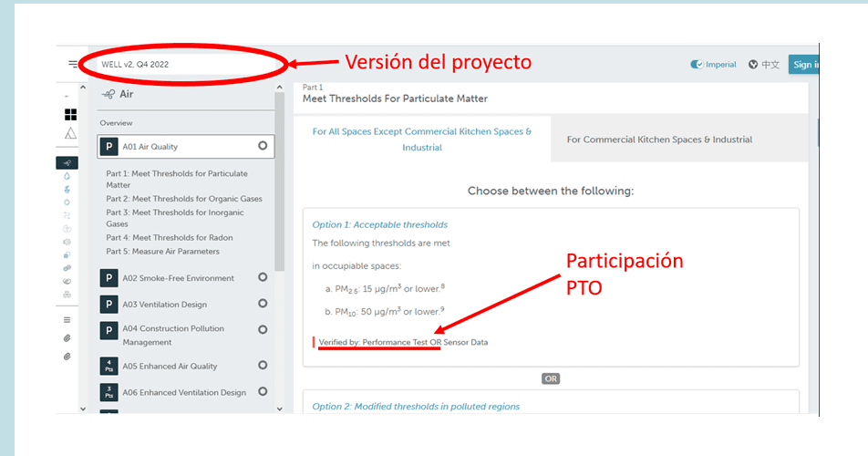Toggle the status circle for A06 Enhanced Ventilation Design
This screenshot has width=868, height=456.
click(263, 391)
